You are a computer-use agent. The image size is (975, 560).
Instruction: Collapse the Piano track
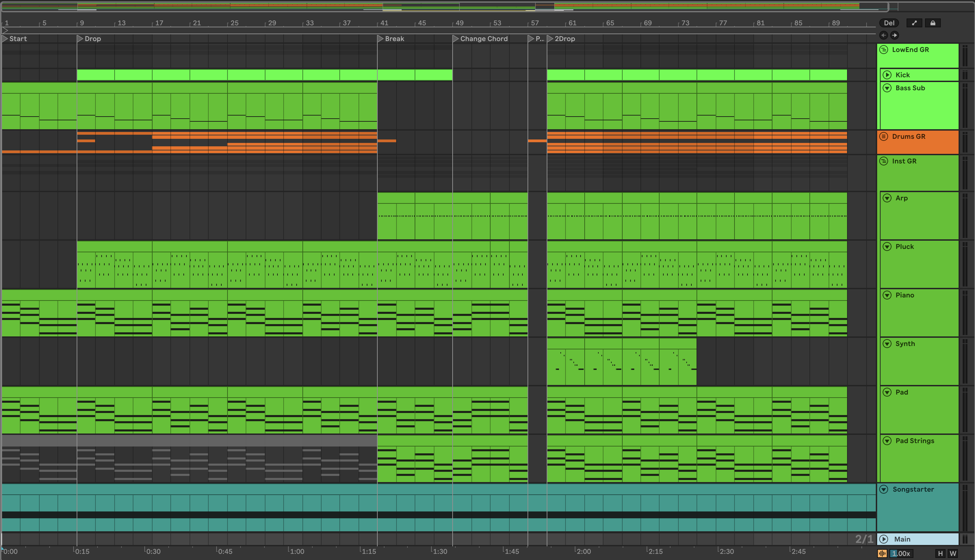click(887, 295)
